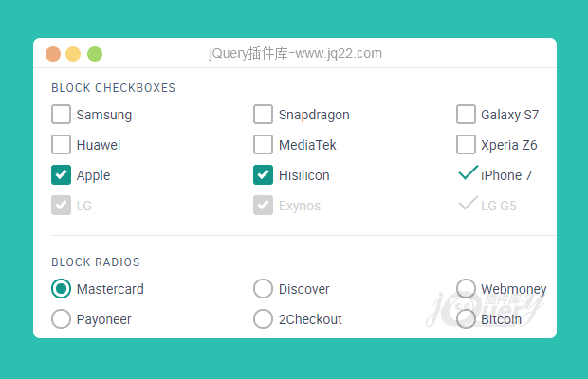The image size is (588, 379).
Task: Click the green window dot icon
Action: [95, 54]
